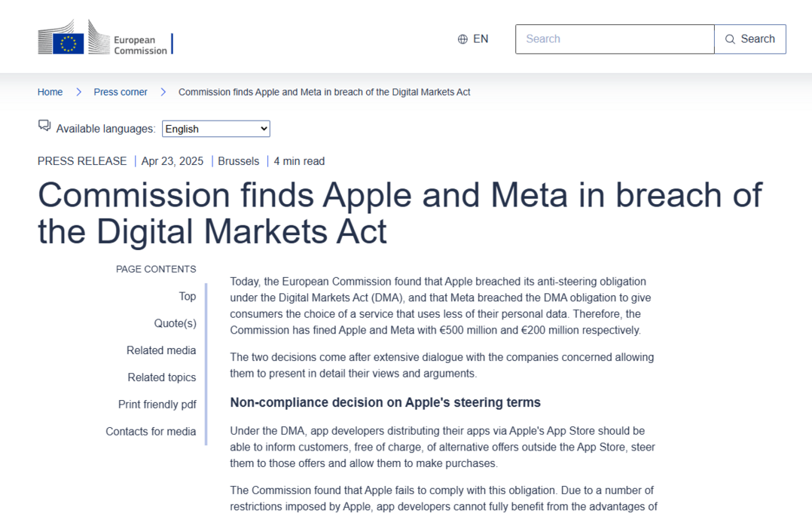Open the EN language selector
The image size is (812, 513).
(473, 39)
